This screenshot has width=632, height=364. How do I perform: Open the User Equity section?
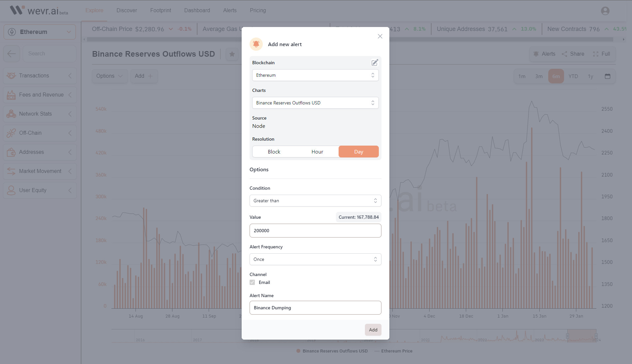pos(11,190)
